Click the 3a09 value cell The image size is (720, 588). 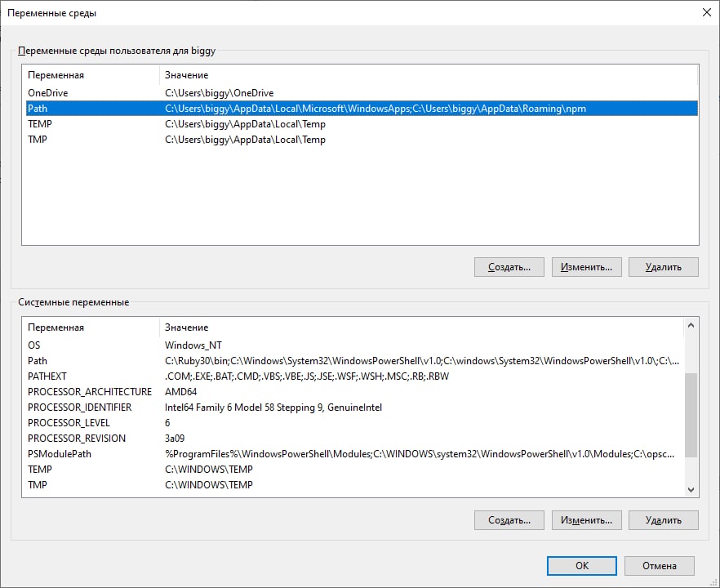coord(175,439)
